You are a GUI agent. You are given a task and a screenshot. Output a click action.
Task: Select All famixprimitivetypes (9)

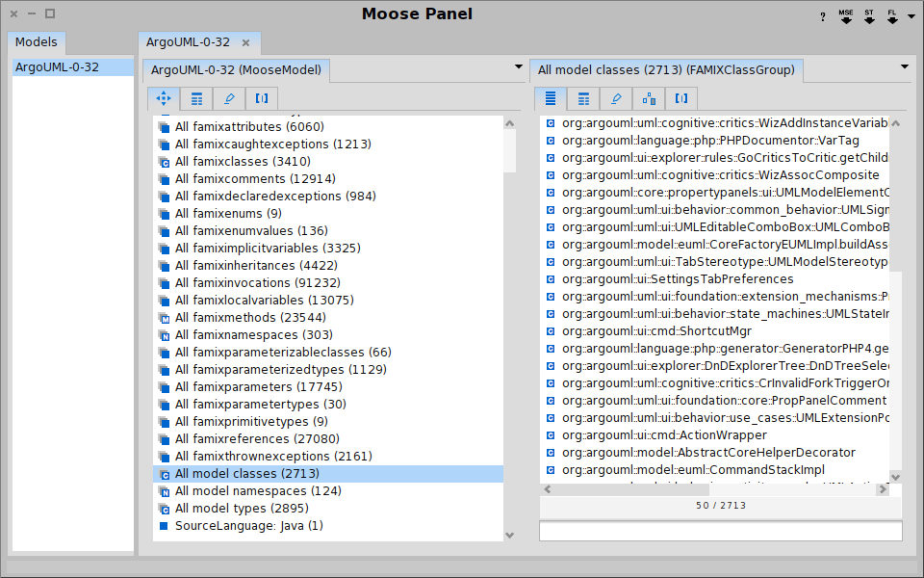(x=328, y=422)
